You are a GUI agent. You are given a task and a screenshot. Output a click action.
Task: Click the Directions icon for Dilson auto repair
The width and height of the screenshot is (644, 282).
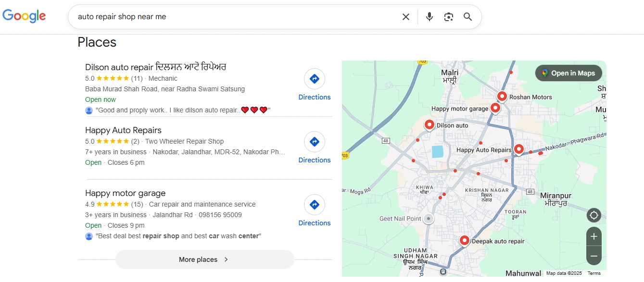point(314,78)
